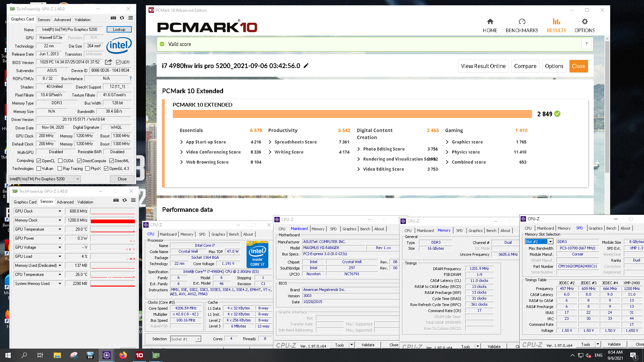
Task: Expand Physics score details
Action: pyautogui.click(x=447, y=152)
